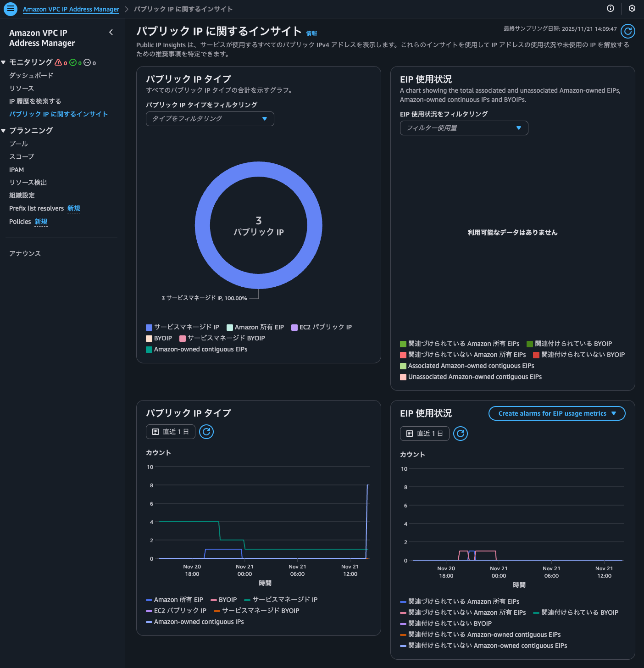This screenshot has height=668, width=644.
Task: Open IPAM from the sidebar
Action: coord(16,169)
